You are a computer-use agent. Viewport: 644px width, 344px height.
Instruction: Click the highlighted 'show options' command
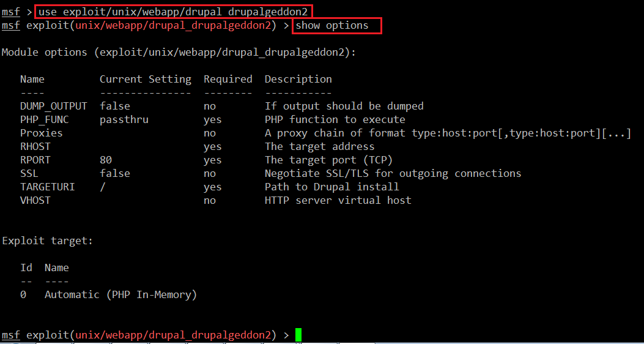tap(336, 26)
